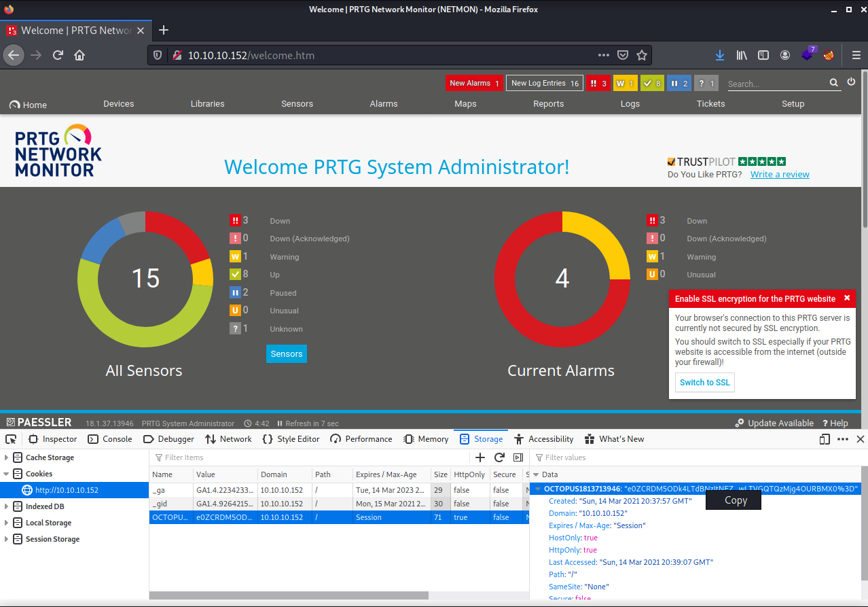This screenshot has width=868, height=607.
Task: Open the Setup menu in PRTG
Action: click(793, 104)
